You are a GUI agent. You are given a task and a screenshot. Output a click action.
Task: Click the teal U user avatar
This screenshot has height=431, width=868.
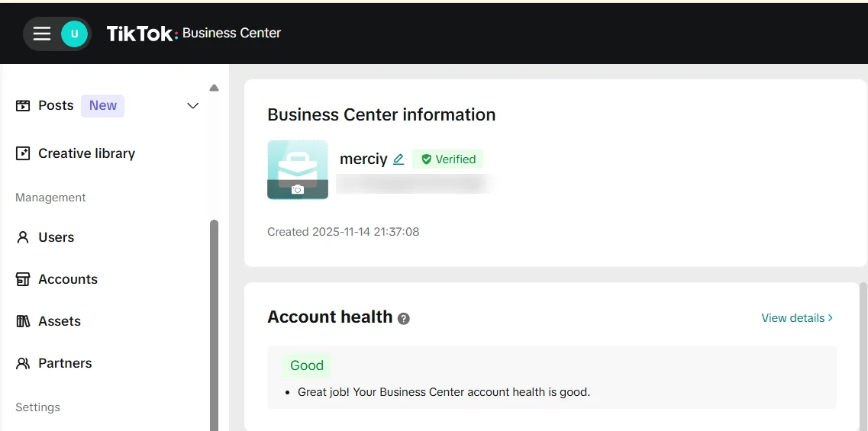pyautogui.click(x=74, y=34)
